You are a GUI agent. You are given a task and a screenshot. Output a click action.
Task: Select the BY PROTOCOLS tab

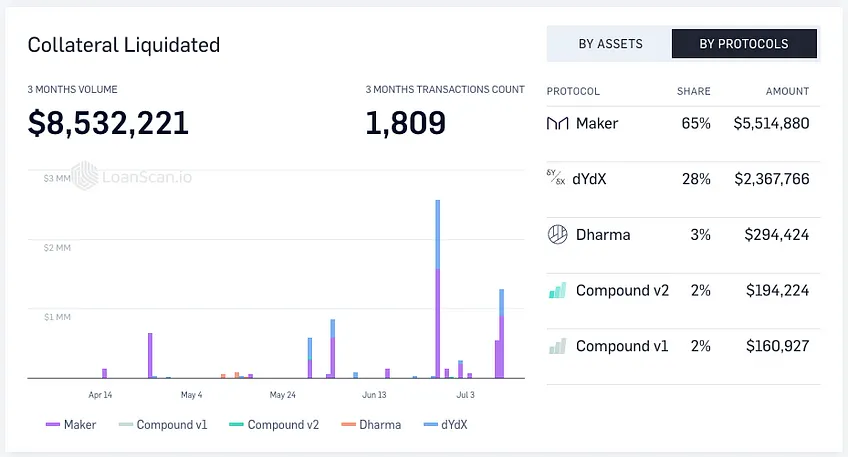point(744,44)
